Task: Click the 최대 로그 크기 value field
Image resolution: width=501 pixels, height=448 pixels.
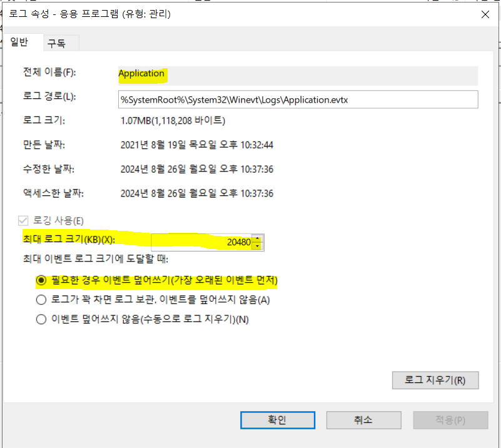Action: (202, 242)
